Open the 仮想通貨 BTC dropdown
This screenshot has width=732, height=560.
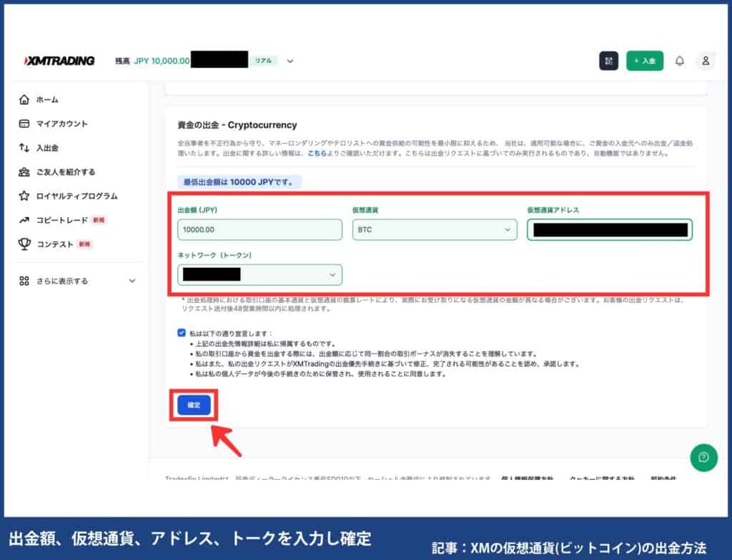point(433,229)
